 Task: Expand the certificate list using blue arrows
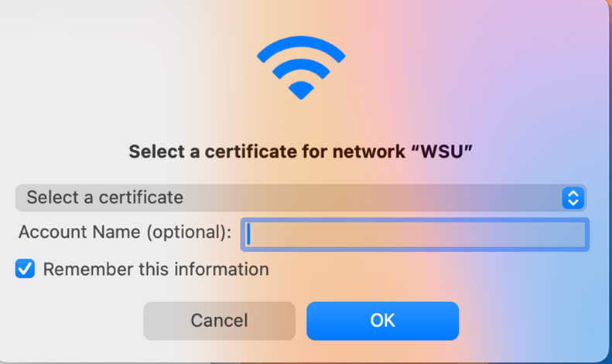573,198
